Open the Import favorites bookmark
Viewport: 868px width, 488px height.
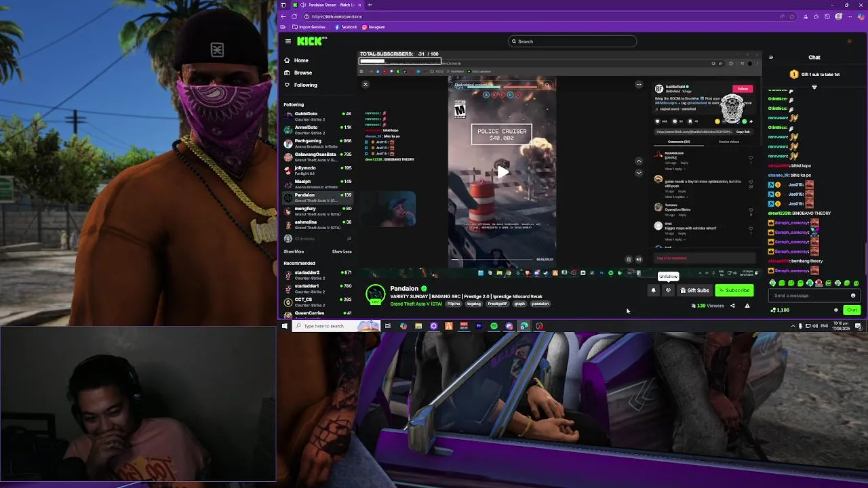click(x=309, y=27)
